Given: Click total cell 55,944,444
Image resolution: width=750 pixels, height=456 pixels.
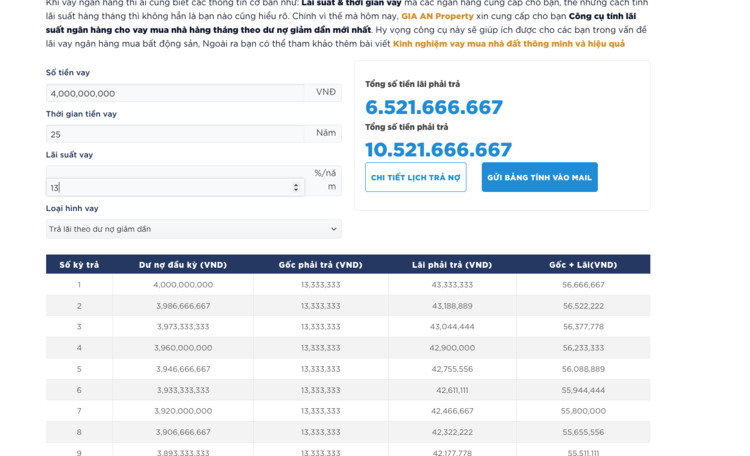Looking at the screenshot, I should coord(583,390).
